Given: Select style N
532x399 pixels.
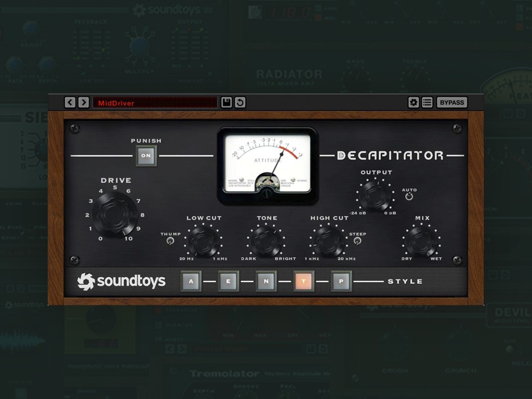Looking at the screenshot, I should point(266,281).
